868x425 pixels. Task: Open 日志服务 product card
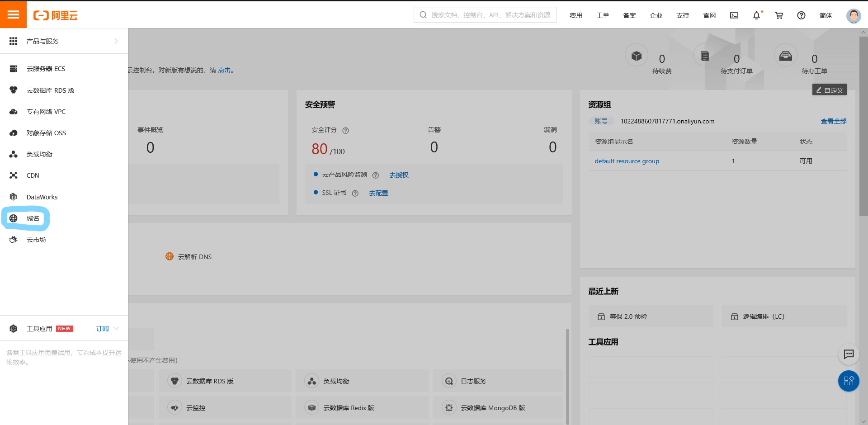[x=498, y=381]
